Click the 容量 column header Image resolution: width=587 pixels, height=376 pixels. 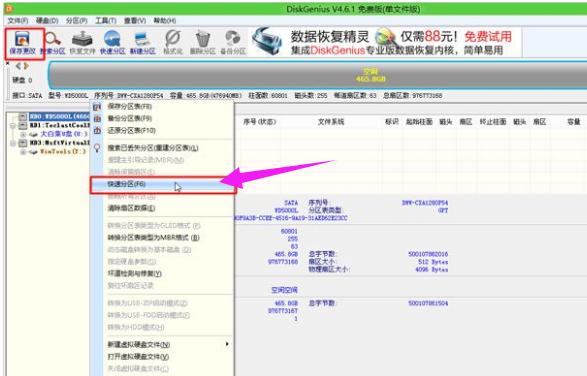click(574, 122)
